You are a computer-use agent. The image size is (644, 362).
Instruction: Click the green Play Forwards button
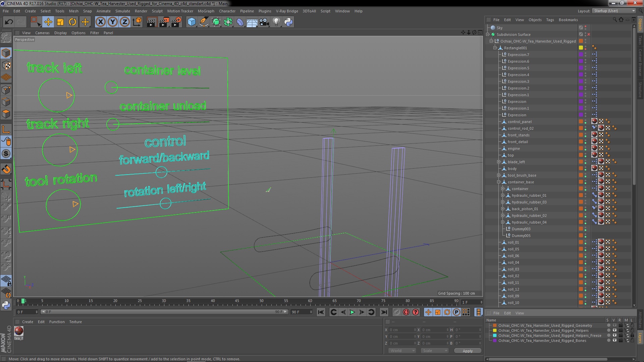tap(352, 312)
